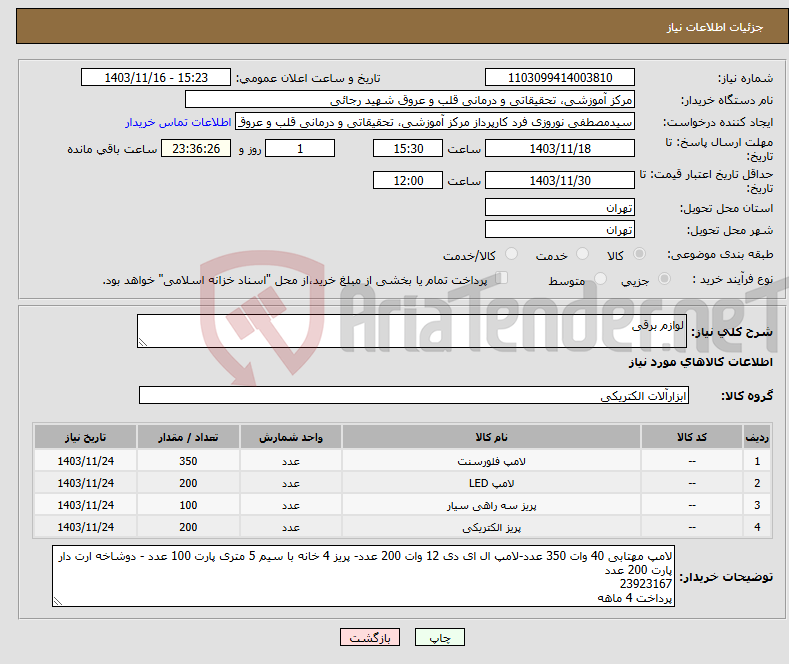789x664 pixels.
Task: Click the unit عدد in row 2
Action: point(291,483)
